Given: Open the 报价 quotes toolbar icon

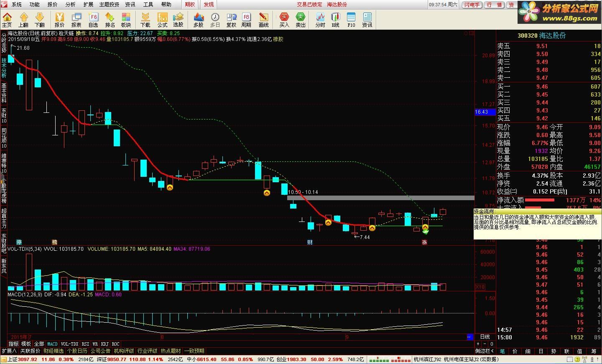Looking at the screenshot, I should [x=60, y=20].
